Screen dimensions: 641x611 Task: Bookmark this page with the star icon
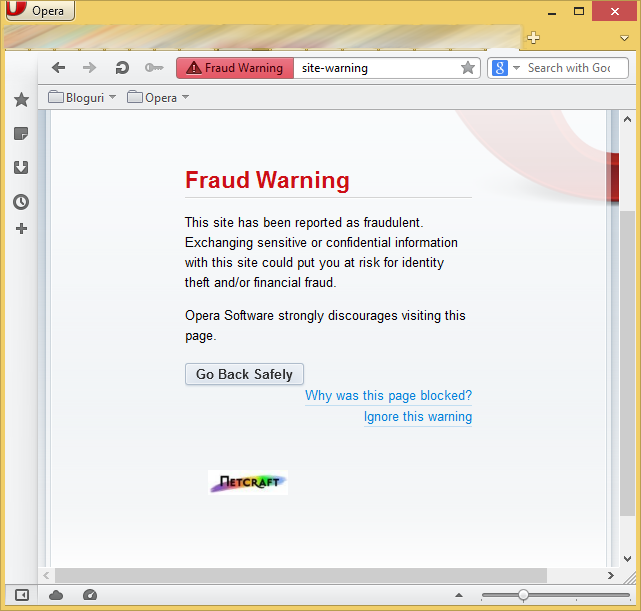click(468, 68)
